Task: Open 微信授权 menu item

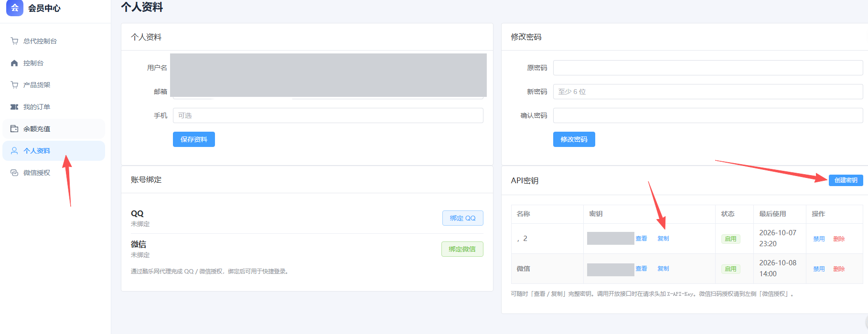Action: (54, 173)
